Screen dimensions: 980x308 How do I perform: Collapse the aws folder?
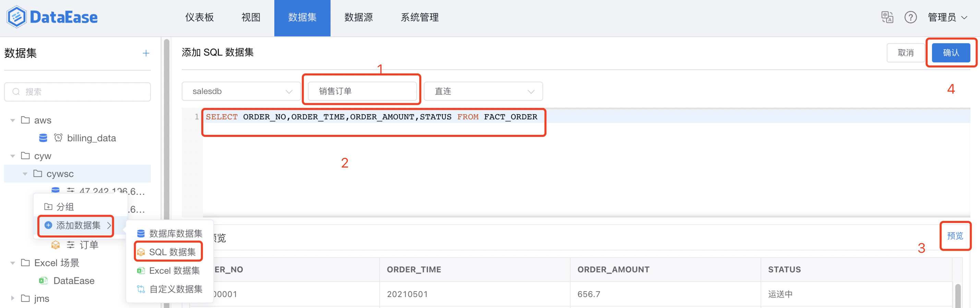tap(13, 120)
